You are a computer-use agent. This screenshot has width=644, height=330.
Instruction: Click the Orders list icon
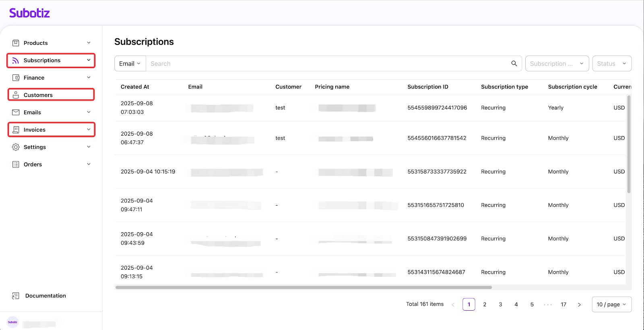(16, 164)
